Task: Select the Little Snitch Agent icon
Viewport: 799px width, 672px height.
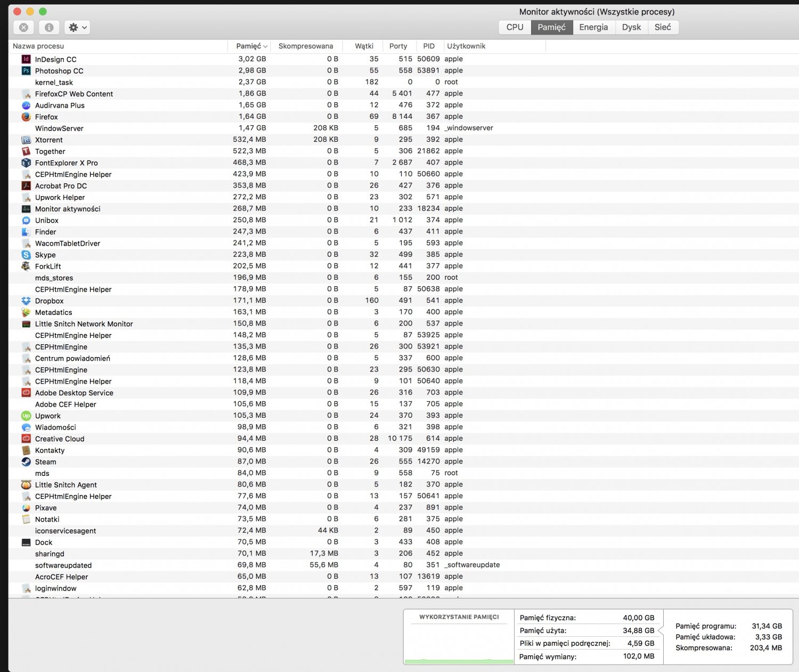Action: (26, 484)
